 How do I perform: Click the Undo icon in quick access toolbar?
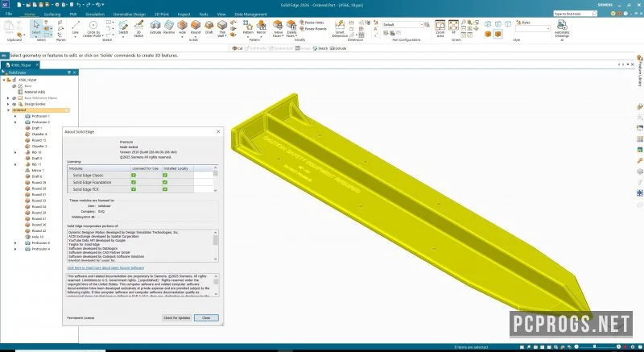(78, 5)
